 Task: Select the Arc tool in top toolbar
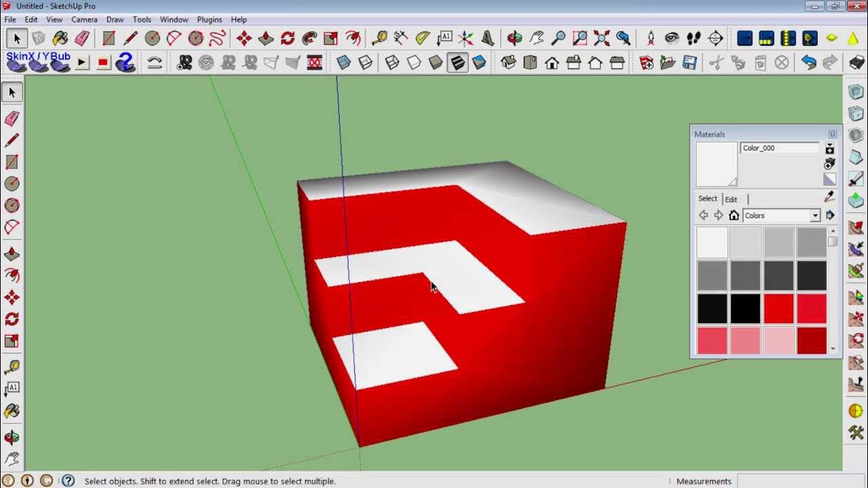pos(174,39)
